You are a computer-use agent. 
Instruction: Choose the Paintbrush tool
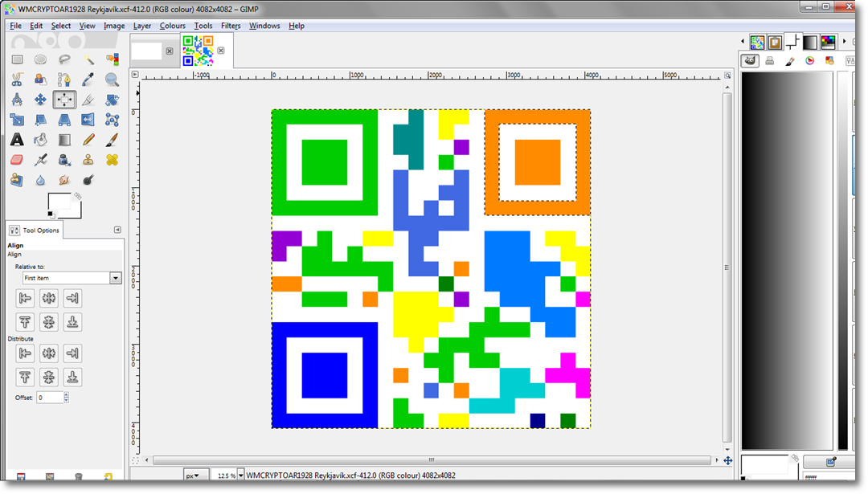112,140
